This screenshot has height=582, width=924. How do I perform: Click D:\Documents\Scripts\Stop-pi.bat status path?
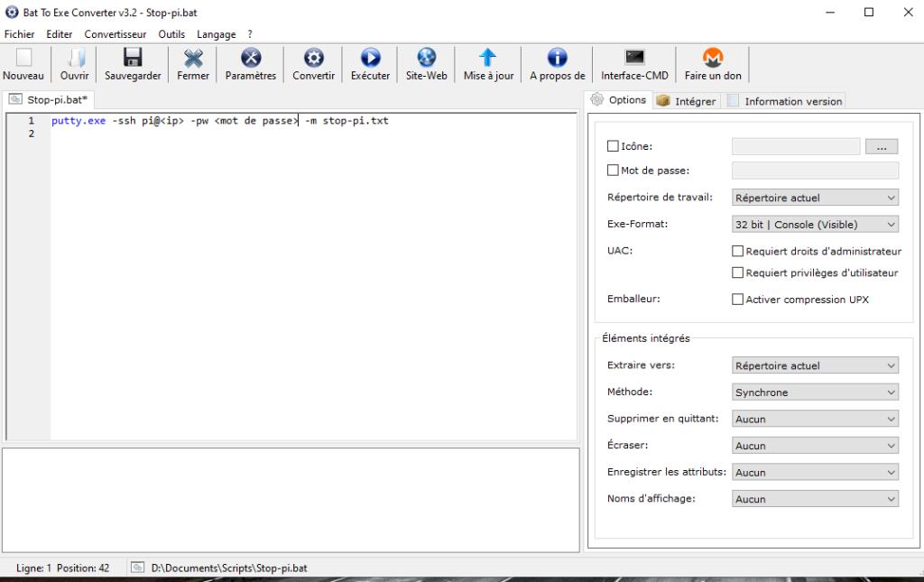229,568
